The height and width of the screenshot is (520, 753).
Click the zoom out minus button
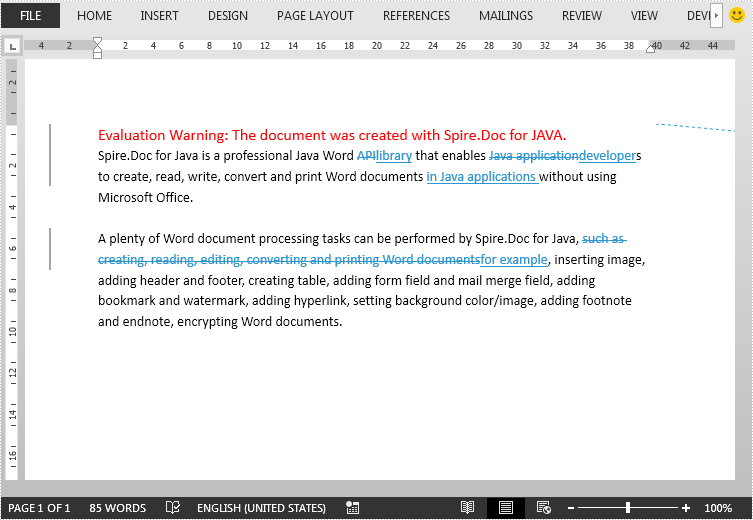(x=571, y=508)
